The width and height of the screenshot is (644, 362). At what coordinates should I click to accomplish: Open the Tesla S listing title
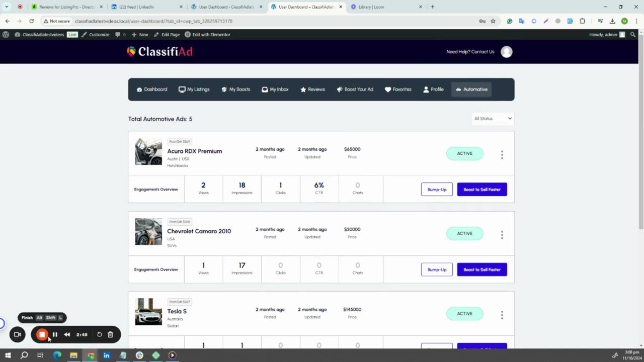pyautogui.click(x=177, y=311)
